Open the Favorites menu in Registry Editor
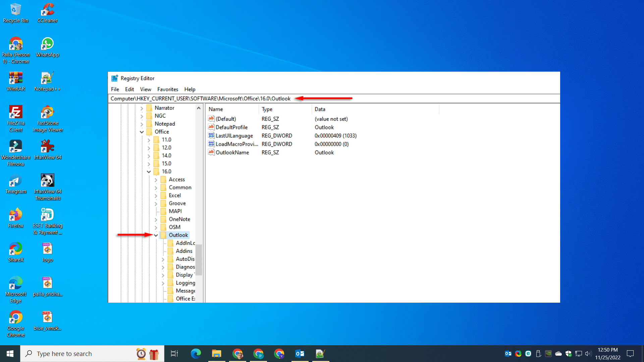 pos(168,89)
